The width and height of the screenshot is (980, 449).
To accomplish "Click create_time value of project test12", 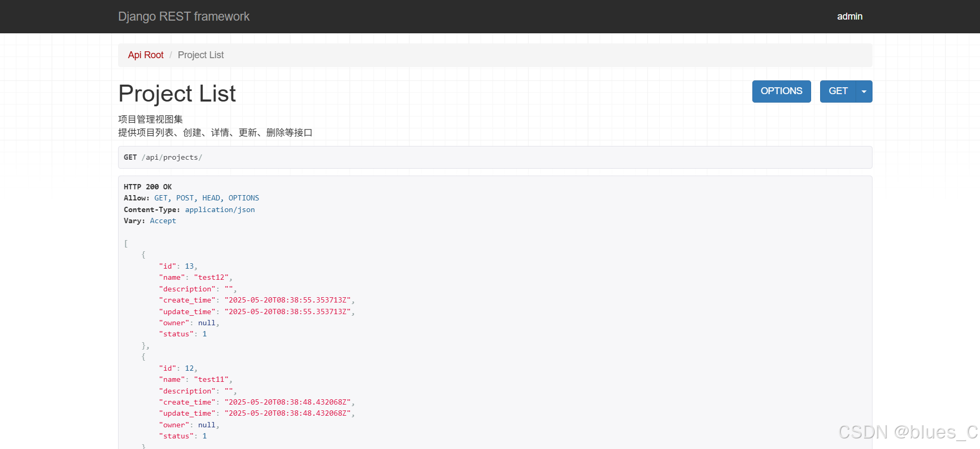I will [x=287, y=300].
